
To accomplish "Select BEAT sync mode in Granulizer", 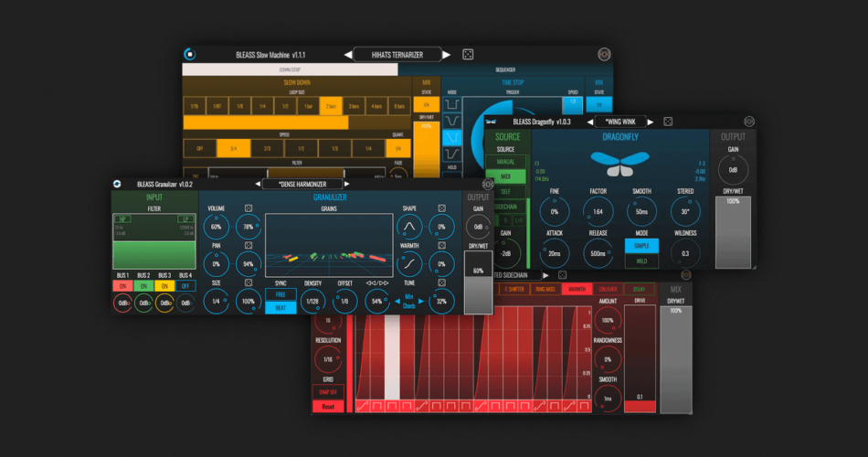I will point(281,308).
